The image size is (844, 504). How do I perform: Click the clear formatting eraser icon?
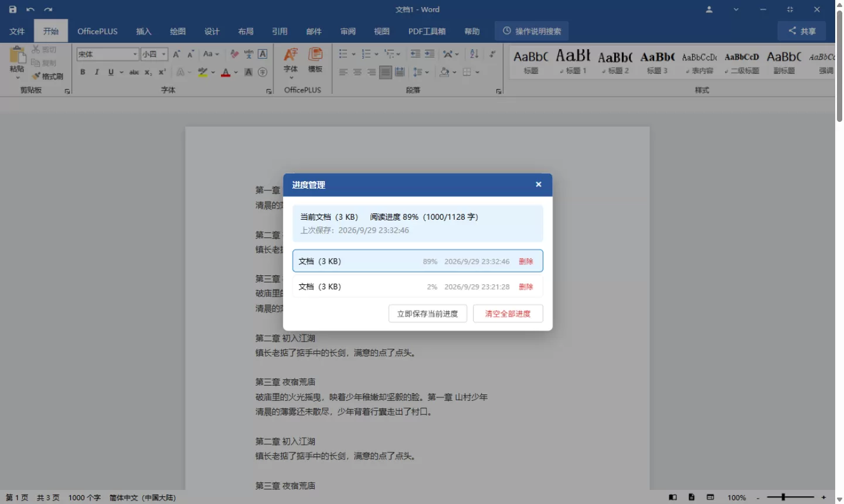[x=234, y=54]
